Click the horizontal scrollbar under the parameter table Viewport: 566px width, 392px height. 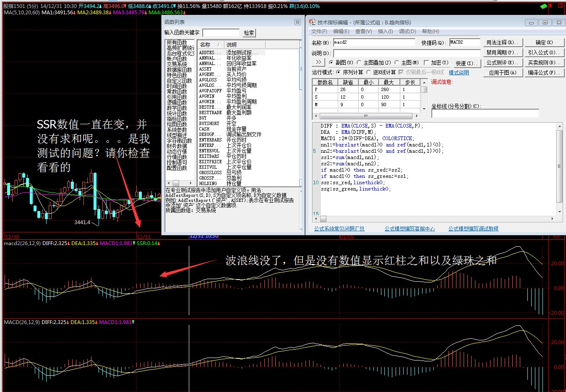[366, 116]
